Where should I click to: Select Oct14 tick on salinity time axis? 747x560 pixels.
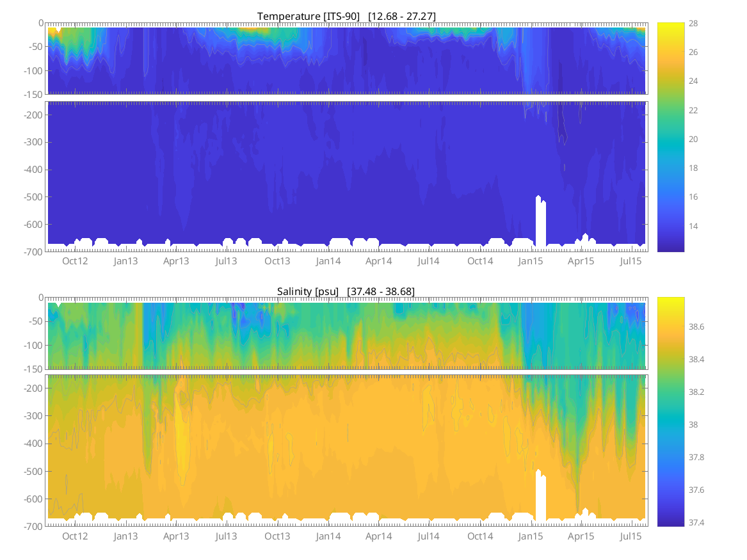click(x=480, y=536)
